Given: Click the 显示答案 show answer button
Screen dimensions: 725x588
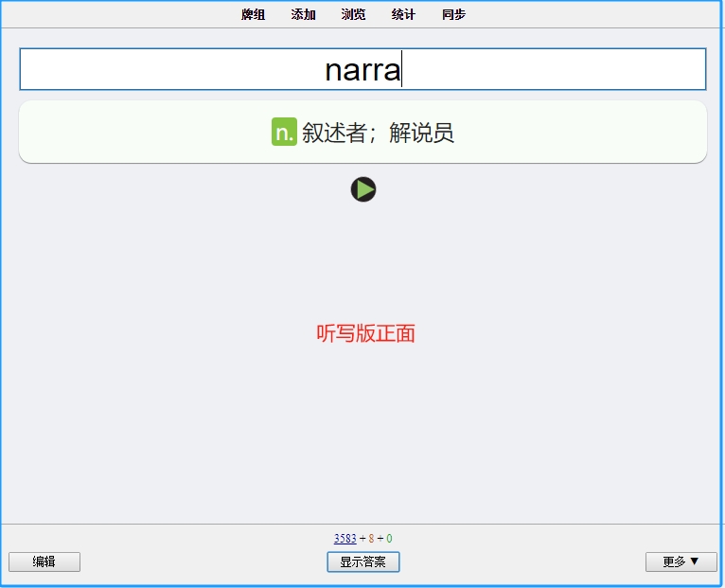Looking at the screenshot, I should coord(362,561).
